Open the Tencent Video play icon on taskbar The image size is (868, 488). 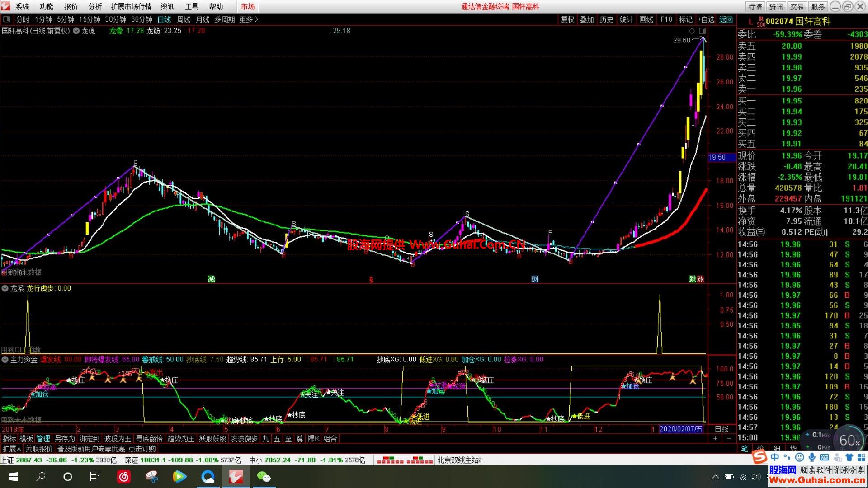179,477
